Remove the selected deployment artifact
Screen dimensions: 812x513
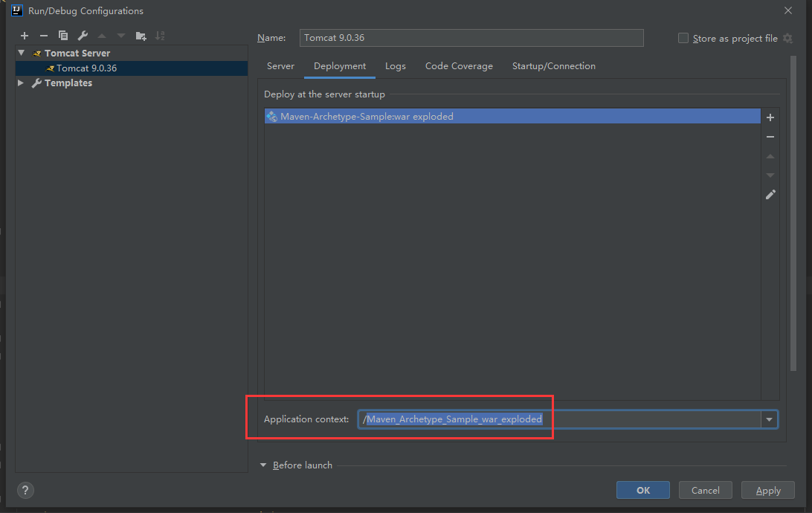pyautogui.click(x=770, y=137)
